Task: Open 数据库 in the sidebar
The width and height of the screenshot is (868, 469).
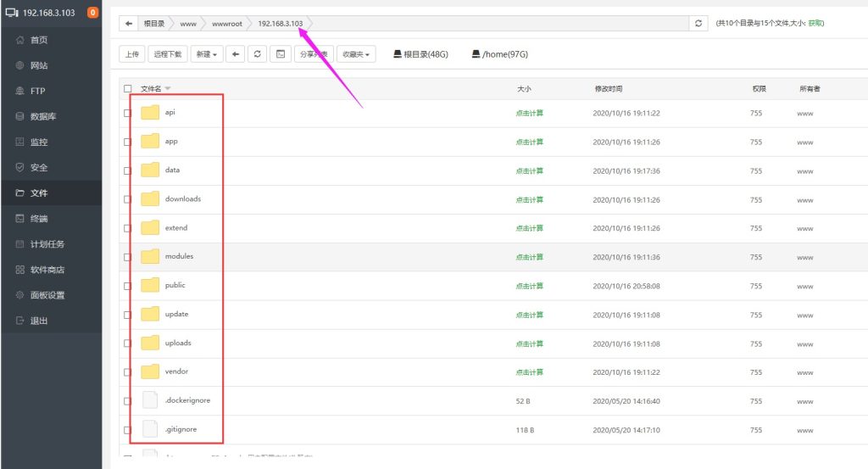Action: click(43, 116)
